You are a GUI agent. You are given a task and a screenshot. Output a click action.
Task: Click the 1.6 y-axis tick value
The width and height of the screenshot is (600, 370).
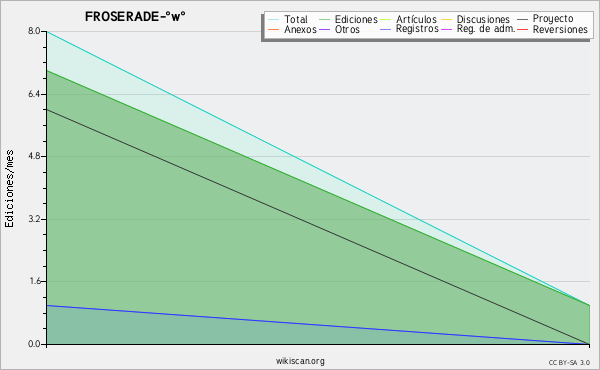(x=34, y=281)
